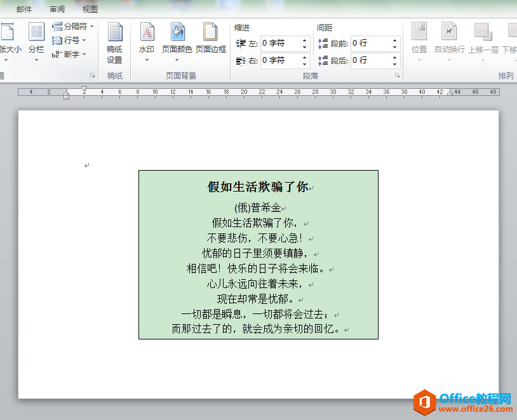Increase the left indent with up arrow

point(304,40)
